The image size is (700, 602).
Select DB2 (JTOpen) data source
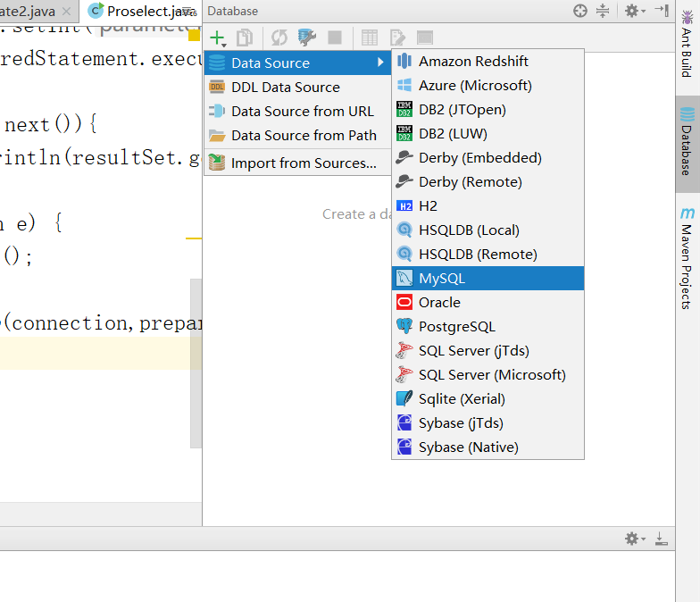click(x=487, y=109)
